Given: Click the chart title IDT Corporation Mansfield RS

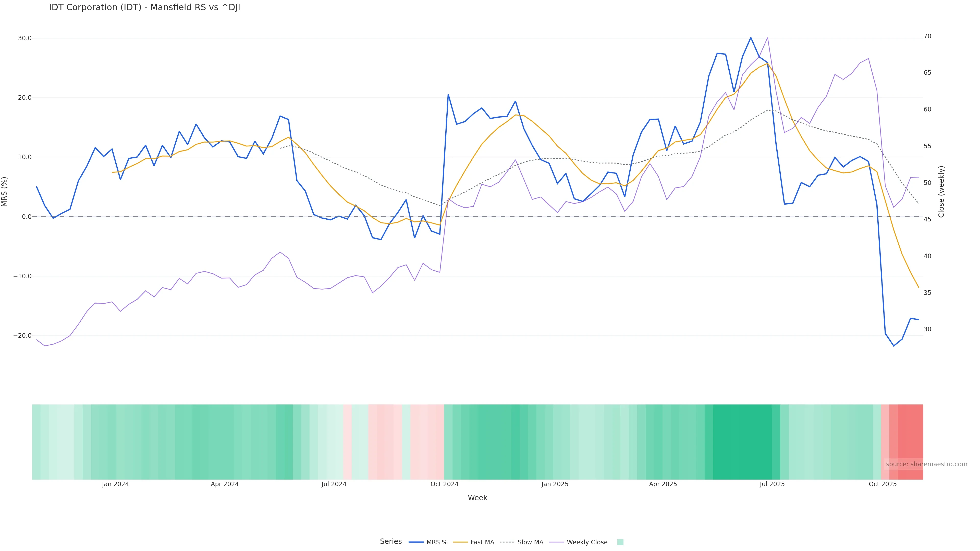Looking at the screenshot, I should tap(144, 8).
